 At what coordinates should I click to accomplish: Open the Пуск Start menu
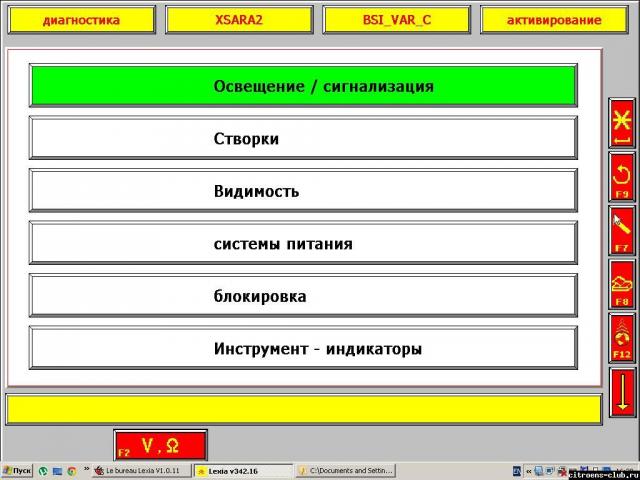(17, 471)
